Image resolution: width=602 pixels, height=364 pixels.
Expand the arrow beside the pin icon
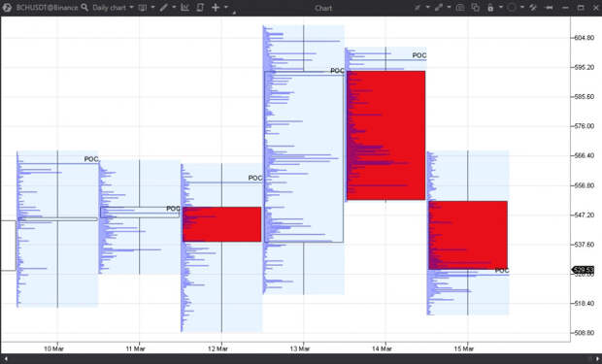(427, 8)
